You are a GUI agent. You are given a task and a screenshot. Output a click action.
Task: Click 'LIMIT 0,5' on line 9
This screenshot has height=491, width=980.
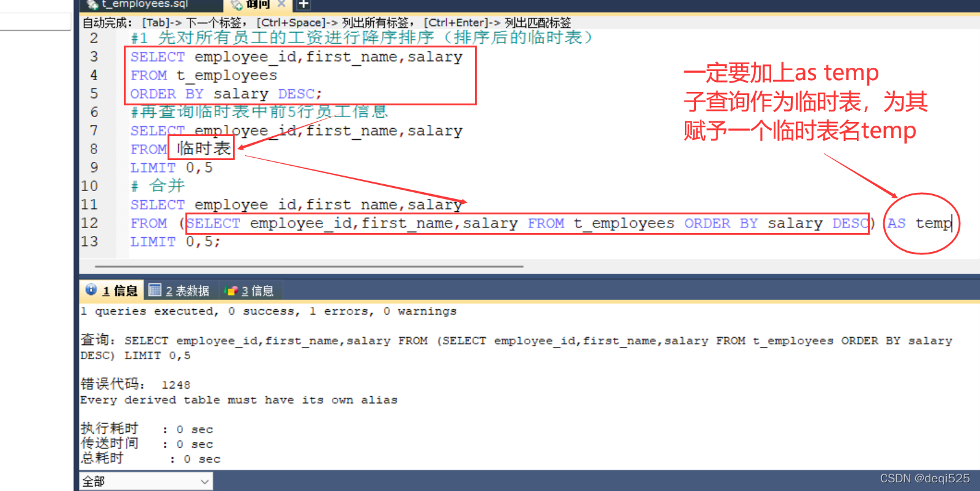point(171,168)
